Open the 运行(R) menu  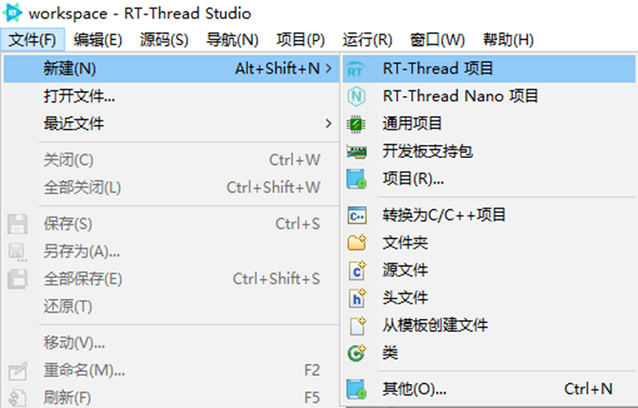pyautogui.click(x=367, y=40)
